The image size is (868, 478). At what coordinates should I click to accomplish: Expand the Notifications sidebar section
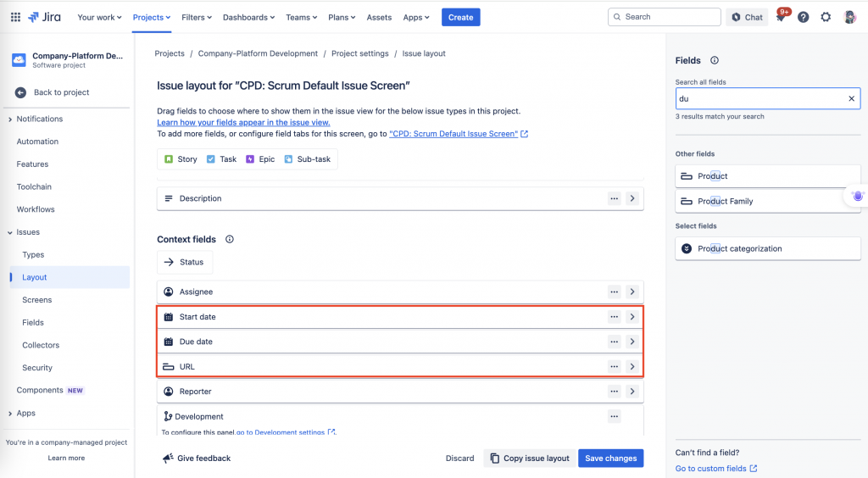click(x=10, y=119)
